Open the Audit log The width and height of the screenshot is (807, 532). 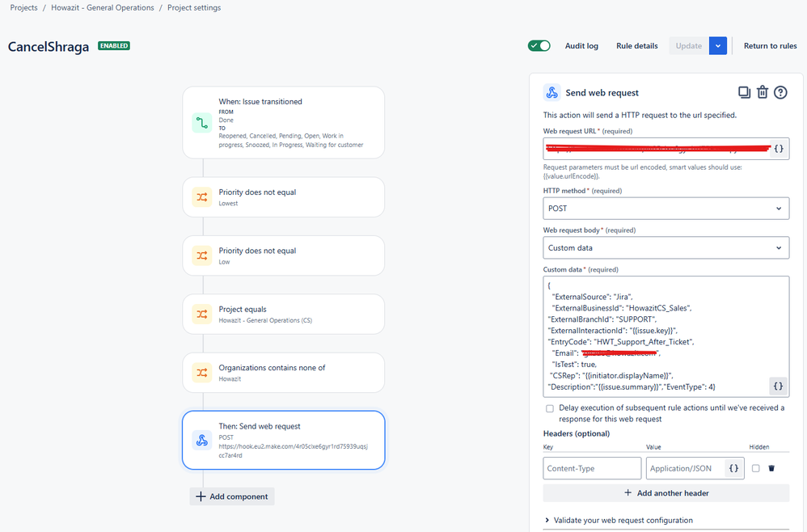pyautogui.click(x=581, y=46)
